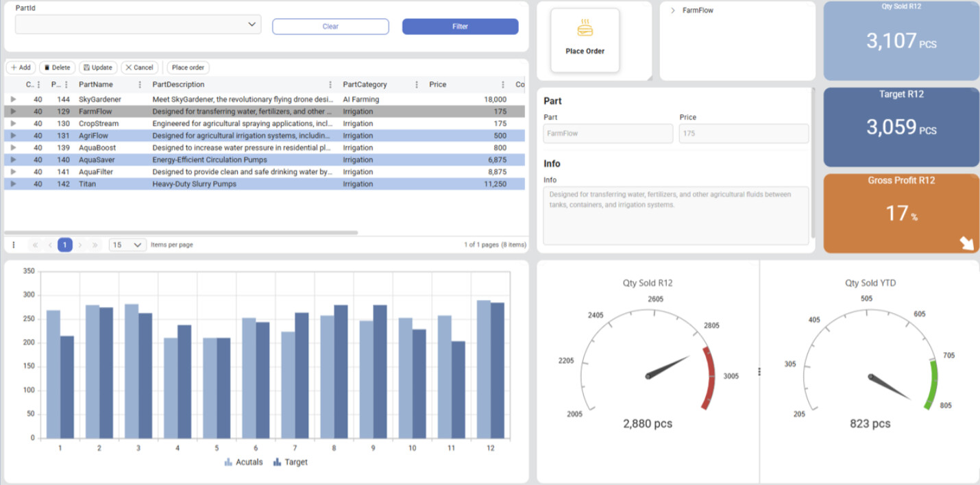Click the Cancel toolbar button
The image size is (980, 485).
tap(140, 68)
